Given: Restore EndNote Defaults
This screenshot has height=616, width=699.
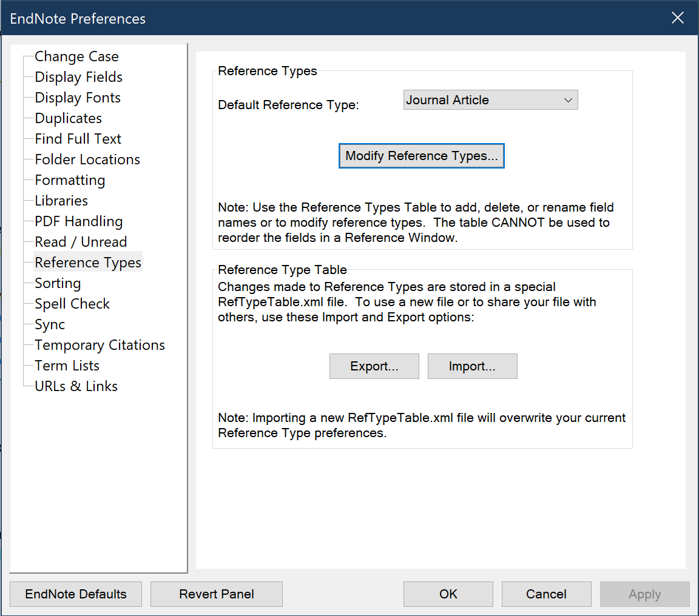Looking at the screenshot, I should point(76,594).
